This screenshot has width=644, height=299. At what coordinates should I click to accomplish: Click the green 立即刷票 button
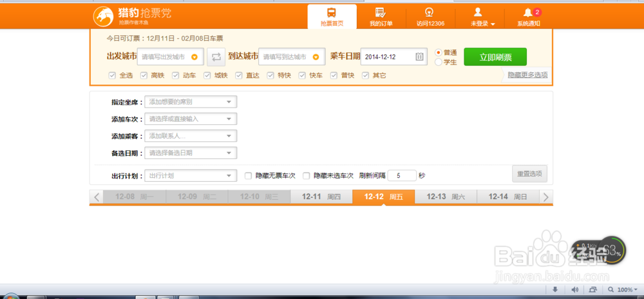pos(495,57)
